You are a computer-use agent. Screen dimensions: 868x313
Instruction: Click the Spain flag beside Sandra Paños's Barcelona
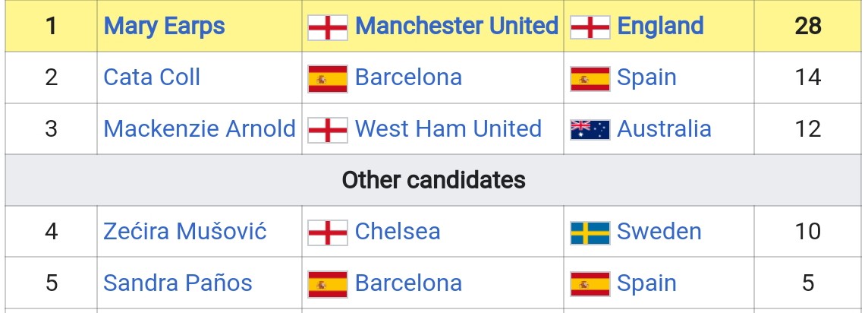(328, 284)
